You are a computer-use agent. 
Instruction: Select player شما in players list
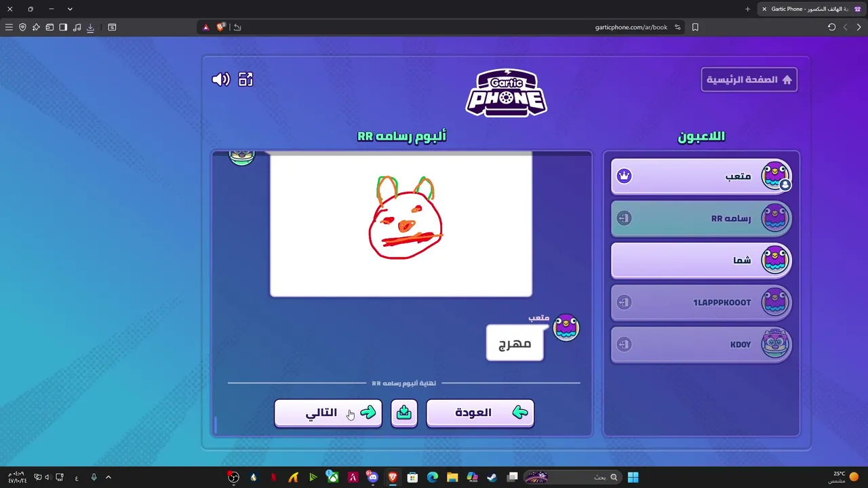(701, 260)
